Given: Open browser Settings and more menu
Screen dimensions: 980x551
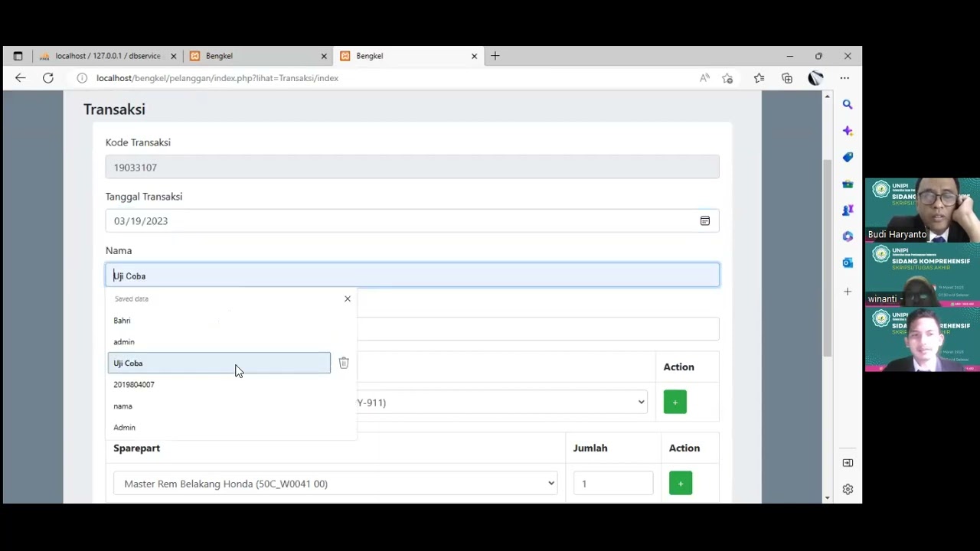Looking at the screenshot, I should coord(844,78).
